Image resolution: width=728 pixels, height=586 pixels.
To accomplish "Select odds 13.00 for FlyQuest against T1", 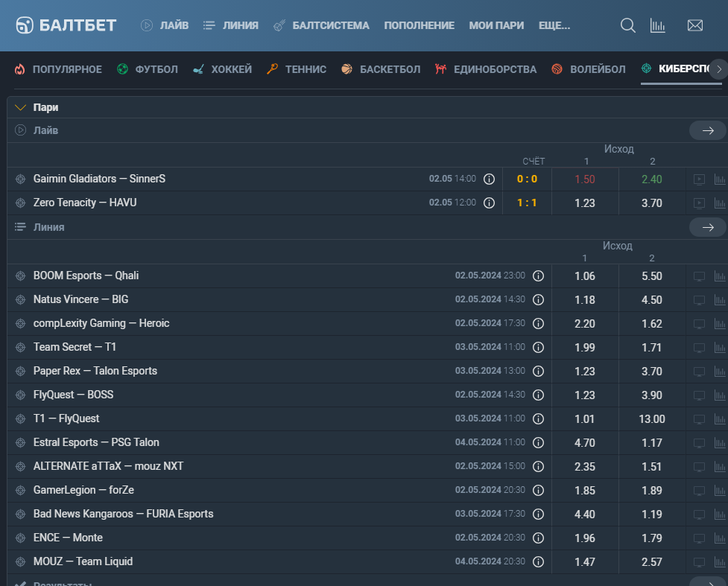I will click(x=652, y=419).
